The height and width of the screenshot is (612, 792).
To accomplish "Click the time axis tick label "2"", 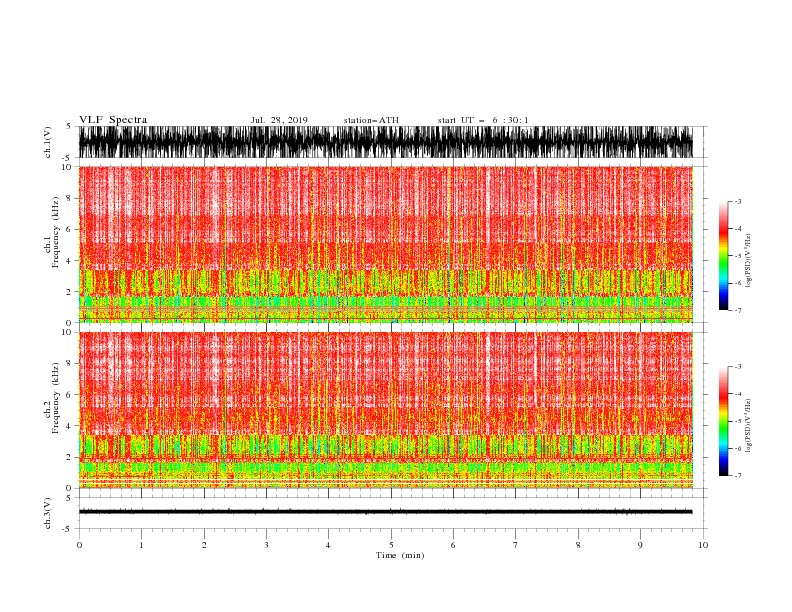I will 204,545.
